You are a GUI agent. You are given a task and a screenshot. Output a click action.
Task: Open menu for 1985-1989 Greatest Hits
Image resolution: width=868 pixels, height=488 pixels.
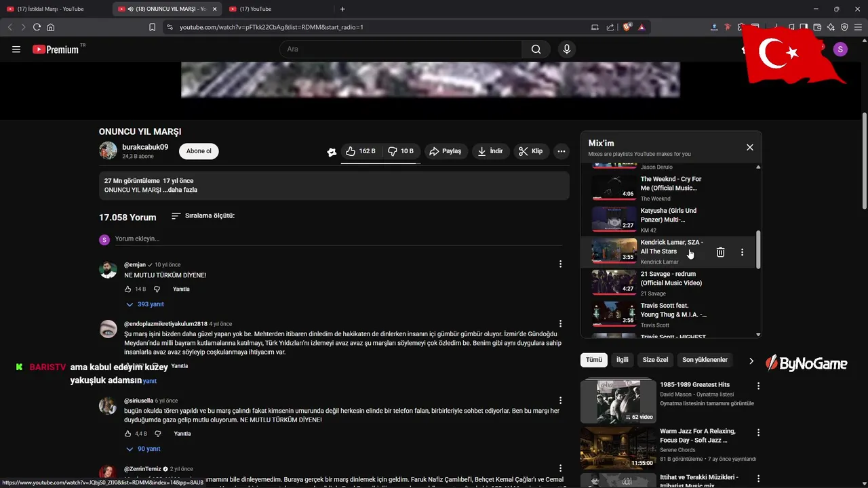tap(758, 386)
